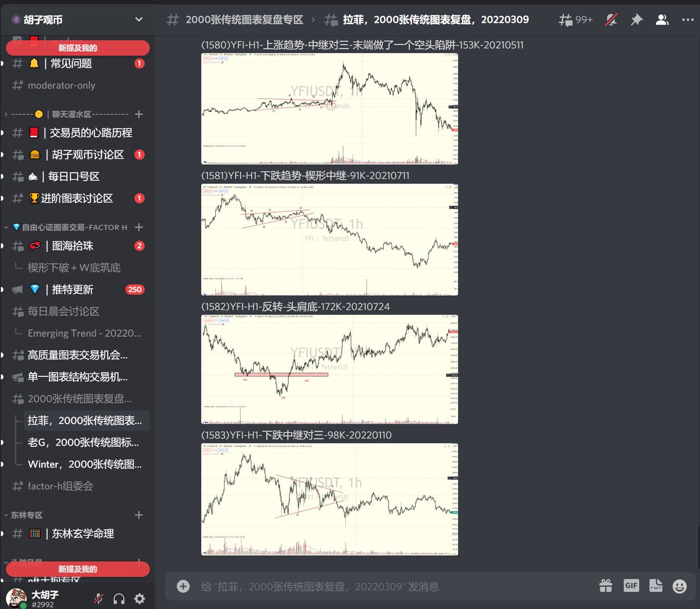Image resolution: width=700 pixels, height=609 pixels.
Task: Add a channel to the 聊天灌水区 category
Action: tap(139, 114)
